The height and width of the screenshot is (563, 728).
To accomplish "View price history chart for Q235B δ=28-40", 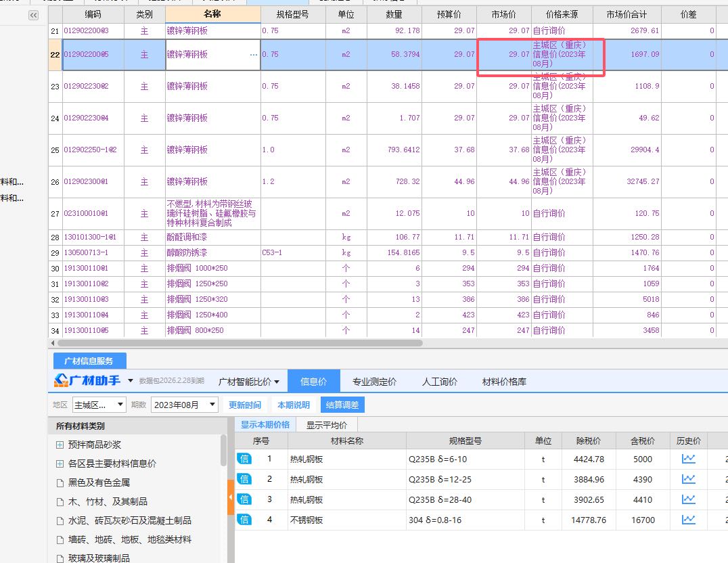I will point(688,499).
